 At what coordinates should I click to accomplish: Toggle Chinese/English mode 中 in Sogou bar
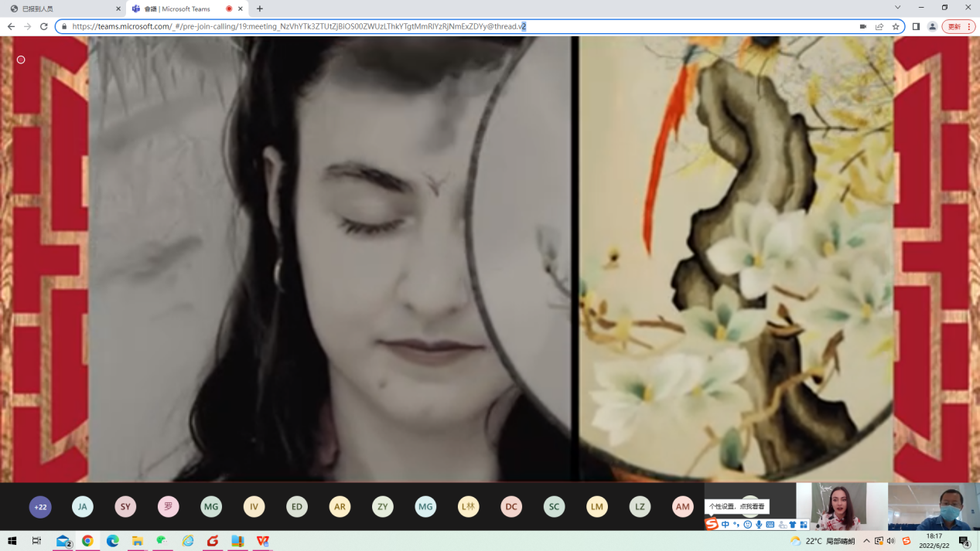point(726,525)
